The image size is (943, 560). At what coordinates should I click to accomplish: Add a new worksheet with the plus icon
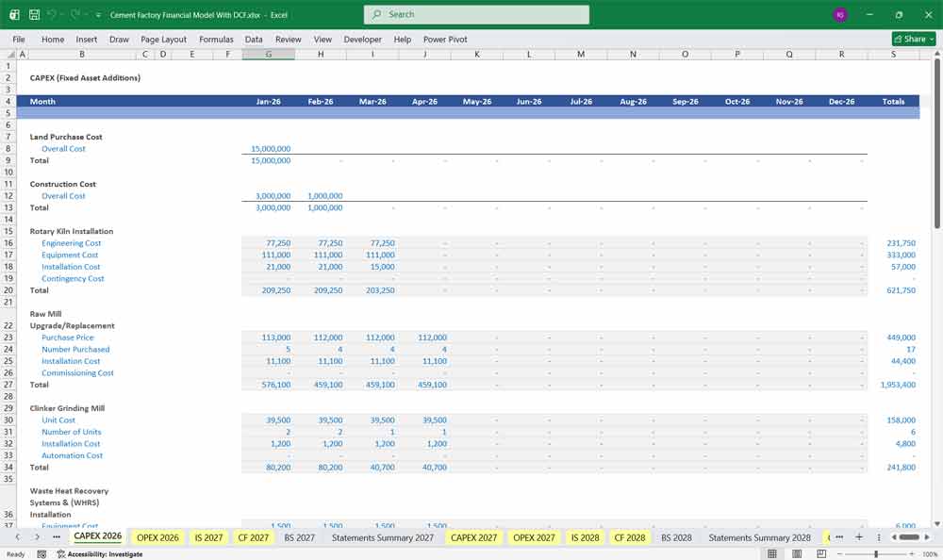point(859,537)
